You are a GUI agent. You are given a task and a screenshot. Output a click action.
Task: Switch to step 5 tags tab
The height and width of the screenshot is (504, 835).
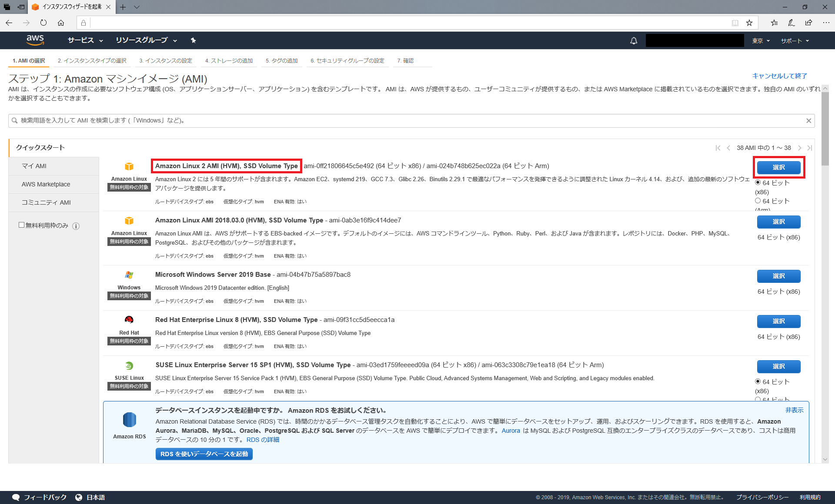(x=282, y=61)
